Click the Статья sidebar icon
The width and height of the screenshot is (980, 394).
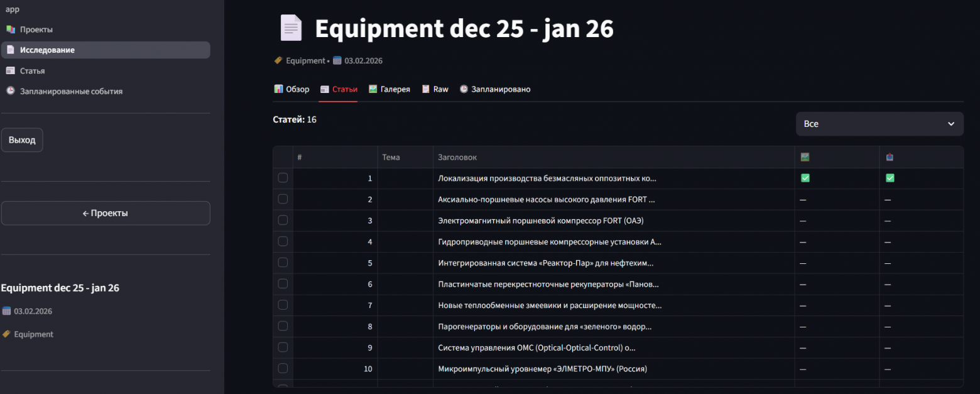click(x=10, y=71)
